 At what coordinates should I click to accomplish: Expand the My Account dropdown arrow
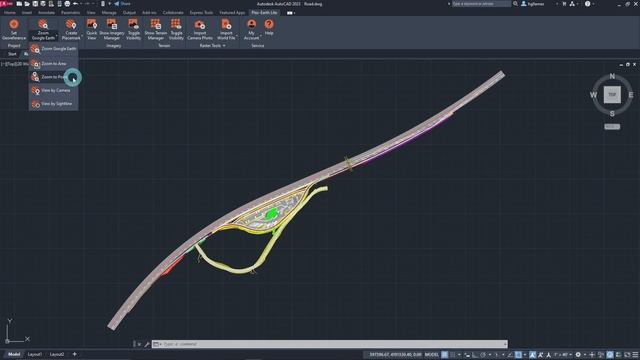pos(261,37)
